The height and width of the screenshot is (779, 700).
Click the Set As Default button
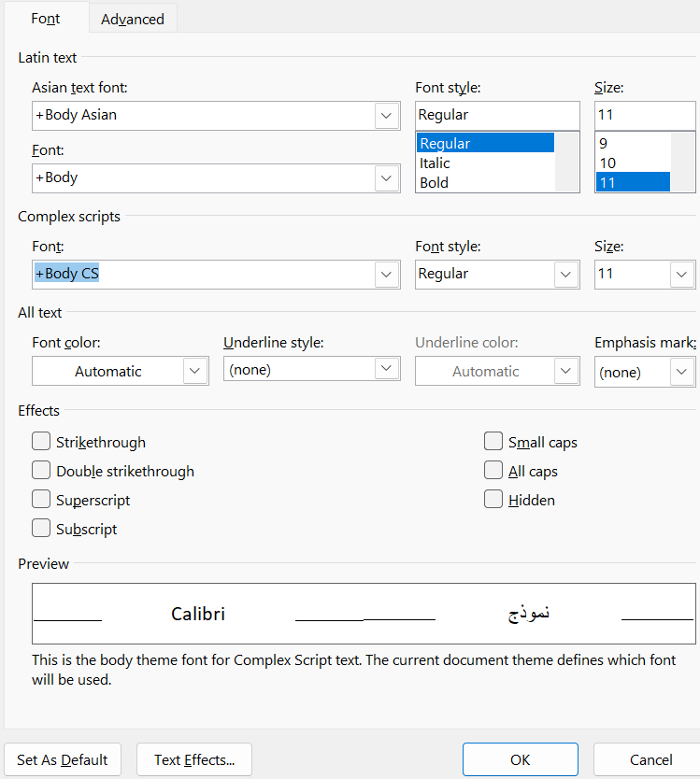coord(63,759)
